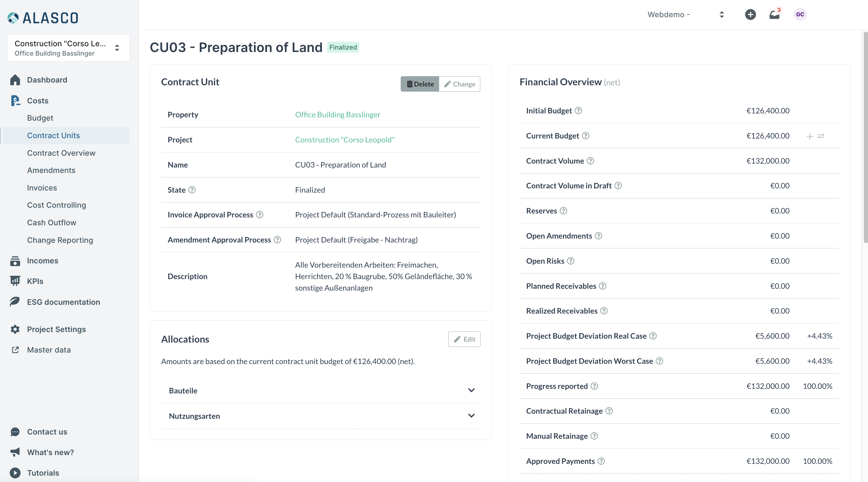This screenshot has height=482, width=868.
Task: Click help icon beside Reserves
Action: coord(564,211)
